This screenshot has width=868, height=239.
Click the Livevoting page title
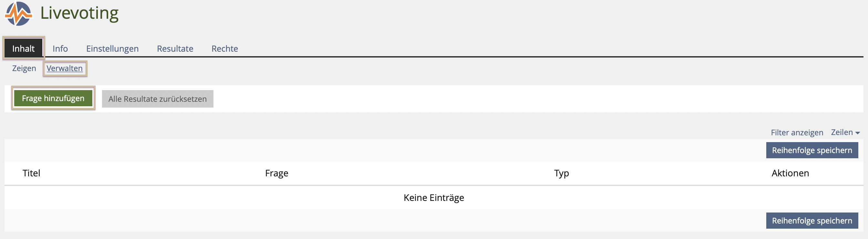(x=79, y=14)
